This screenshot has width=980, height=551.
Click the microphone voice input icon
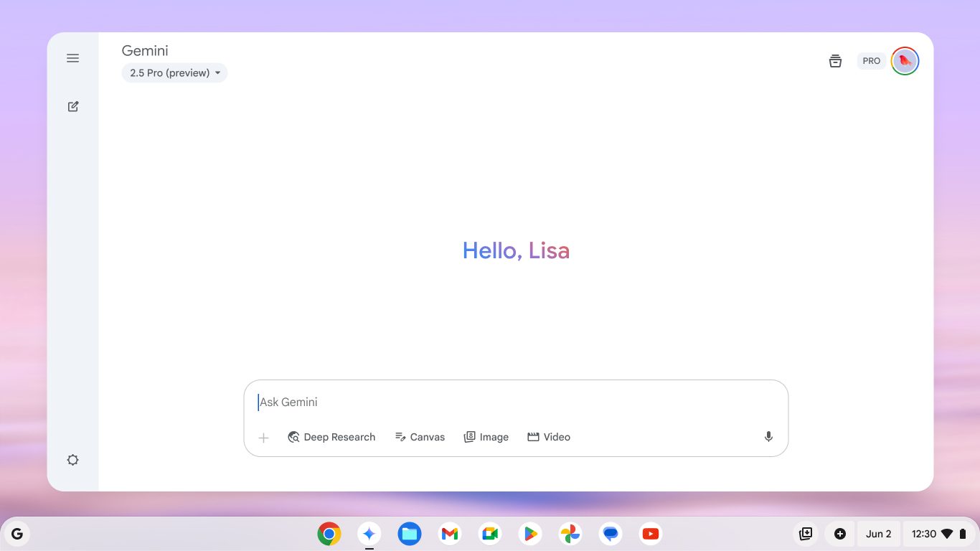click(x=768, y=437)
